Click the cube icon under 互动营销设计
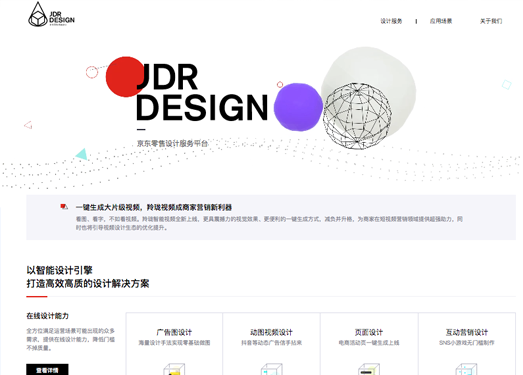The image size is (523, 375). [466, 369]
